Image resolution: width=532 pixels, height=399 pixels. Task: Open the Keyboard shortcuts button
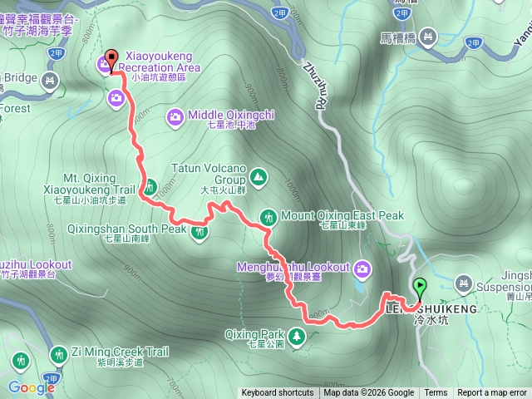click(278, 393)
